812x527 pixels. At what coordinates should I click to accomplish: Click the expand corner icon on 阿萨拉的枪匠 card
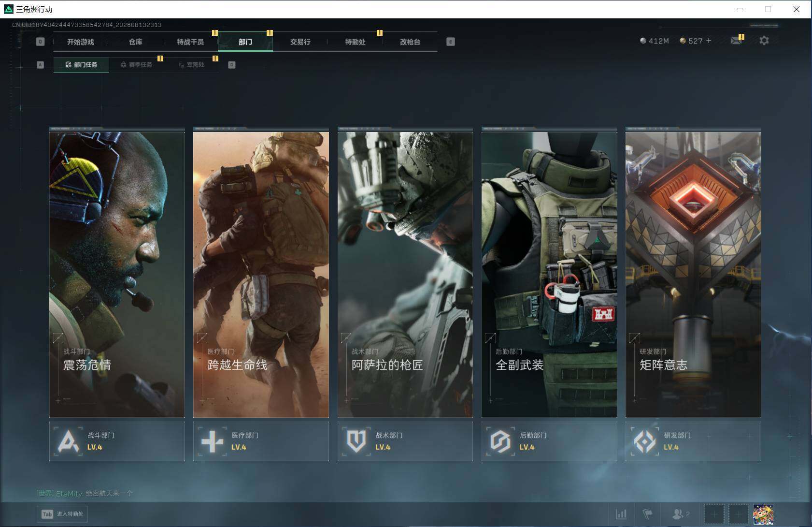[x=346, y=338]
